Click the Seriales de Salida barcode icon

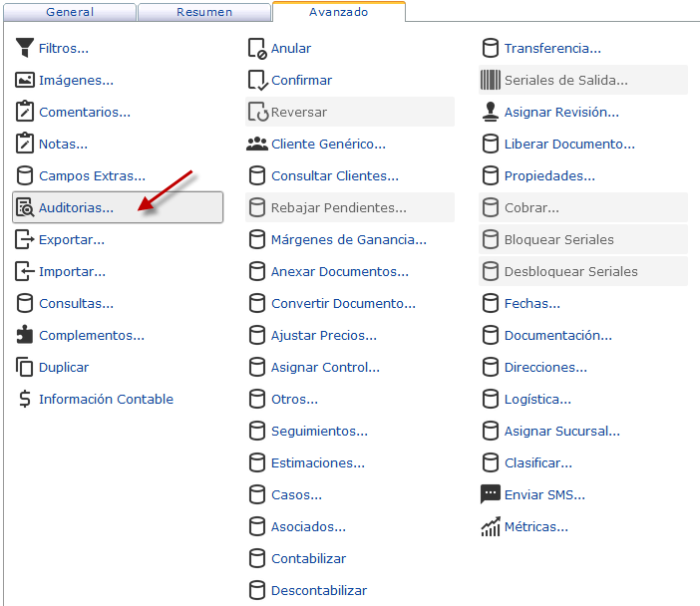(491, 80)
